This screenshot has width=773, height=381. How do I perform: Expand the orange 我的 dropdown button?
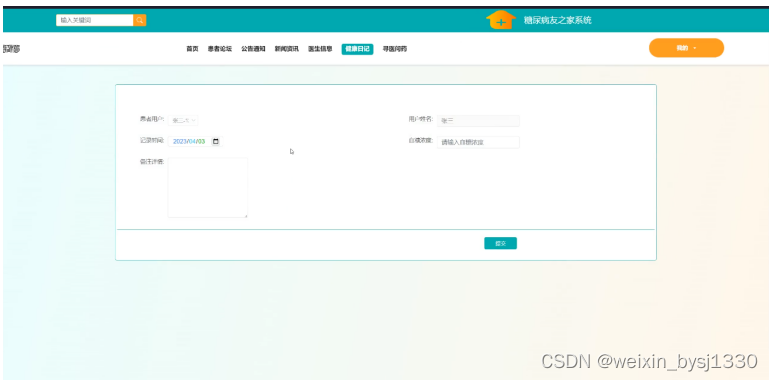[x=686, y=48]
